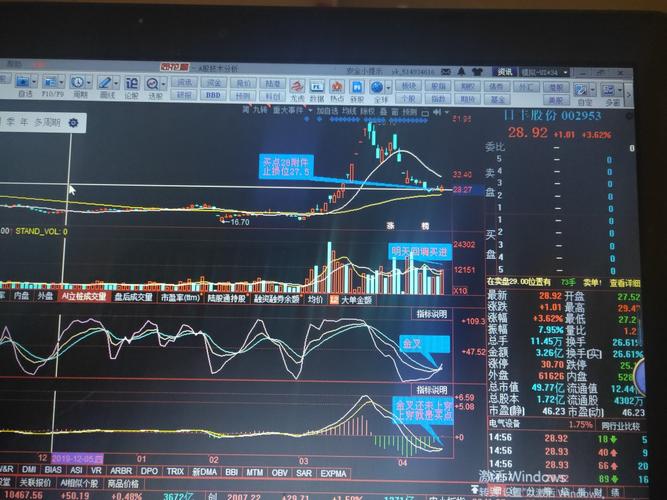667x500 pixels.
Task: Select the AI立桩成交量 tab
Action: click(83, 297)
